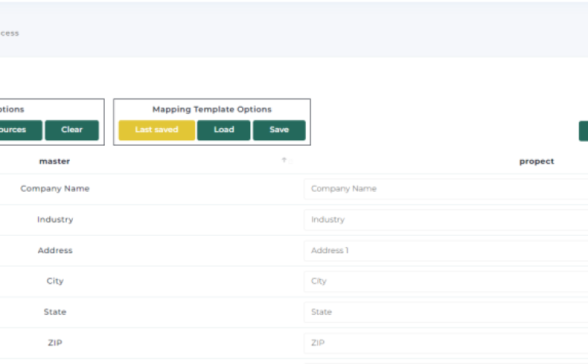The width and height of the screenshot is (588, 364).
Task: Click into the City mapping field
Action: click(x=445, y=281)
